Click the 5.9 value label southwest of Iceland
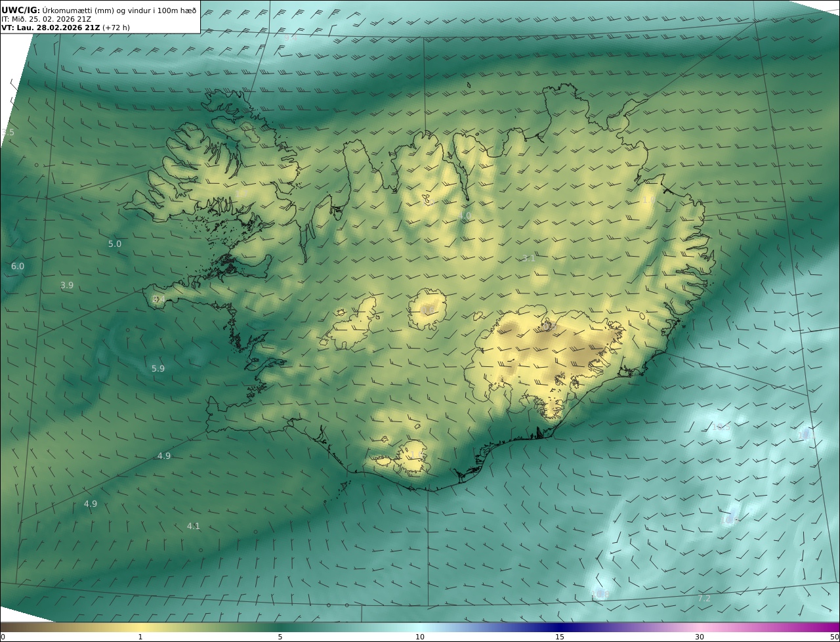Screen dimensions: 840x642 158,368
